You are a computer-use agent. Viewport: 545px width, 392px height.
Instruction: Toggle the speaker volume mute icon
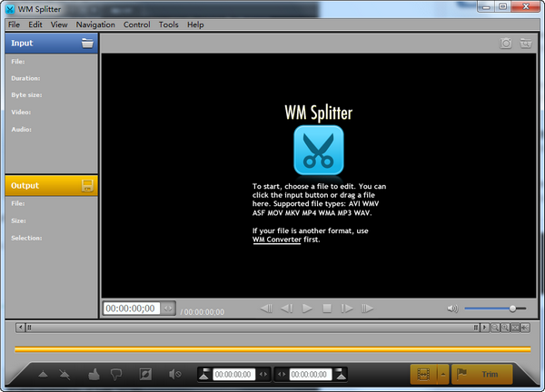(452, 309)
